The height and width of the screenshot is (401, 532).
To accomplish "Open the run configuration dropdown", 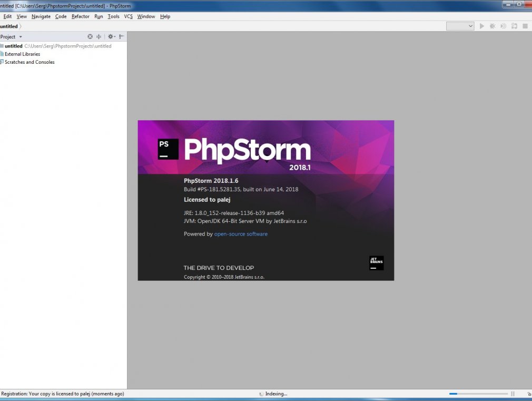I will [x=460, y=26].
